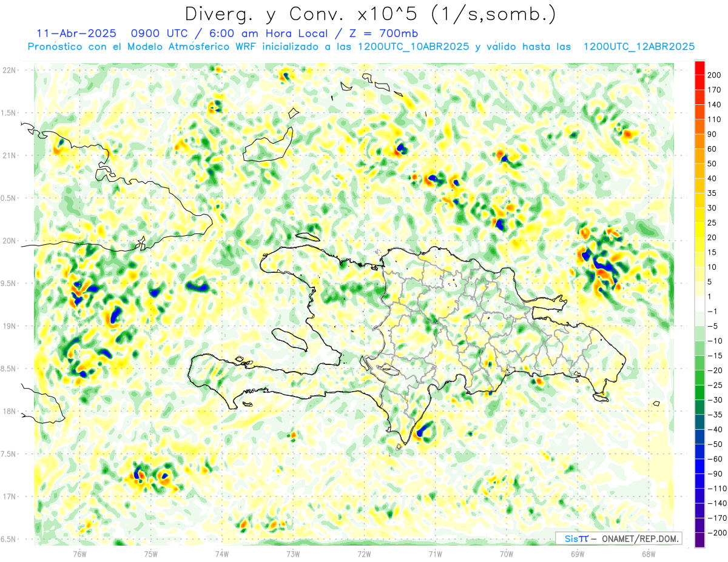This screenshot has width=728, height=562.
Task: Click the 'Pronóstico con el Modelo Atmosférico WRF' text
Action: click(143, 47)
